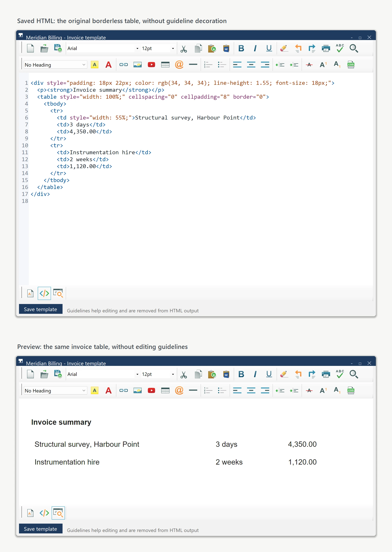Image resolution: width=392 pixels, height=552 pixels.
Task: Toggle Italic in the top window toolbar
Action: point(255,48)
